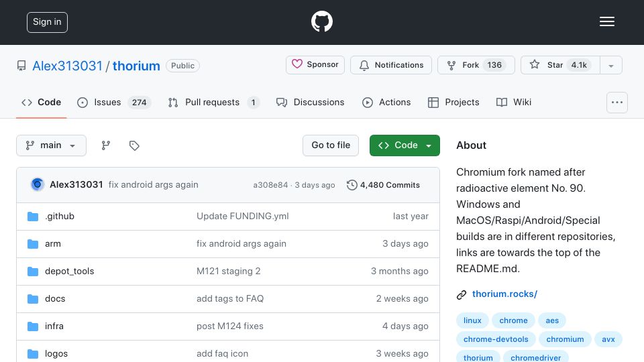Sponsor the project with the heart button
The height and width of the screenshot is (362, 644).
[315, 65]
